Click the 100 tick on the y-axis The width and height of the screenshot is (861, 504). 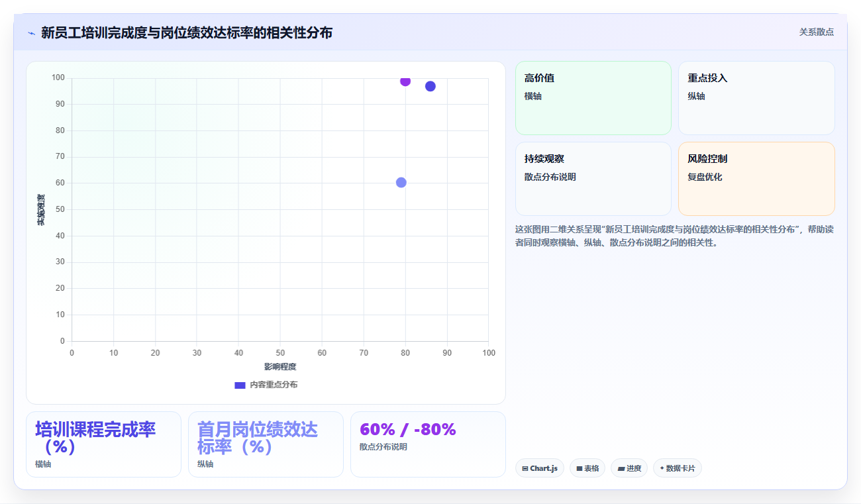click(58, 78)
